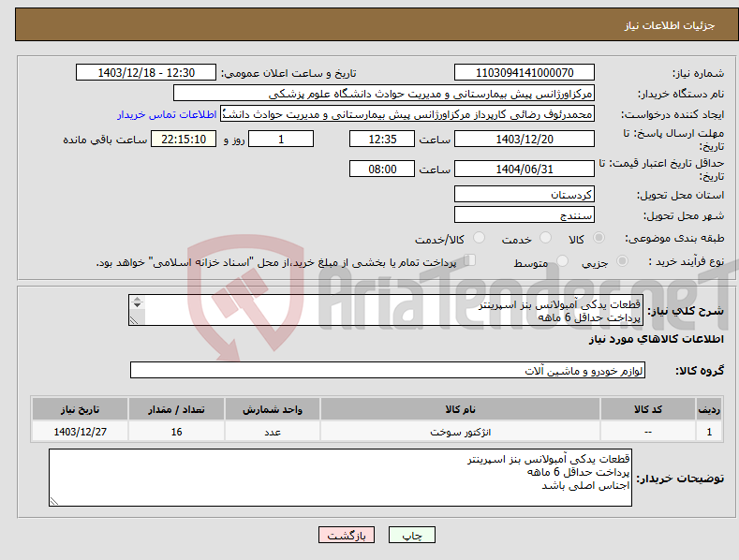The height and width of the screenshot is (560, 739).
Task: Click the delivery province field کردستان
Action: click(525, 194)
